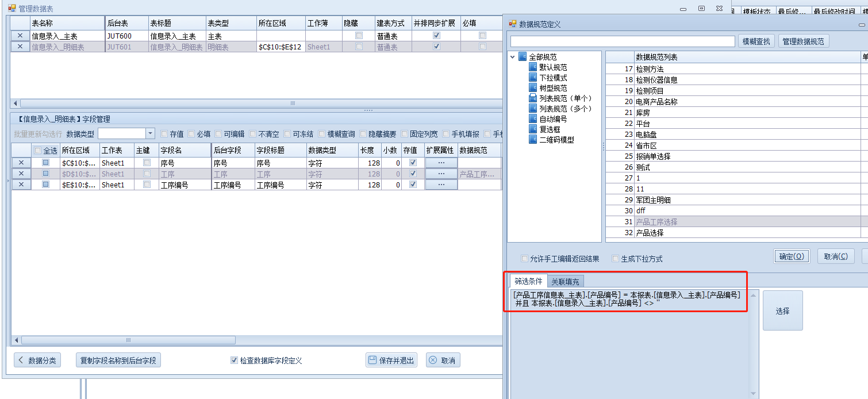Open extended properties for 序号 field
This screenshot has width=868, height=399.
(x=441, y=163)
